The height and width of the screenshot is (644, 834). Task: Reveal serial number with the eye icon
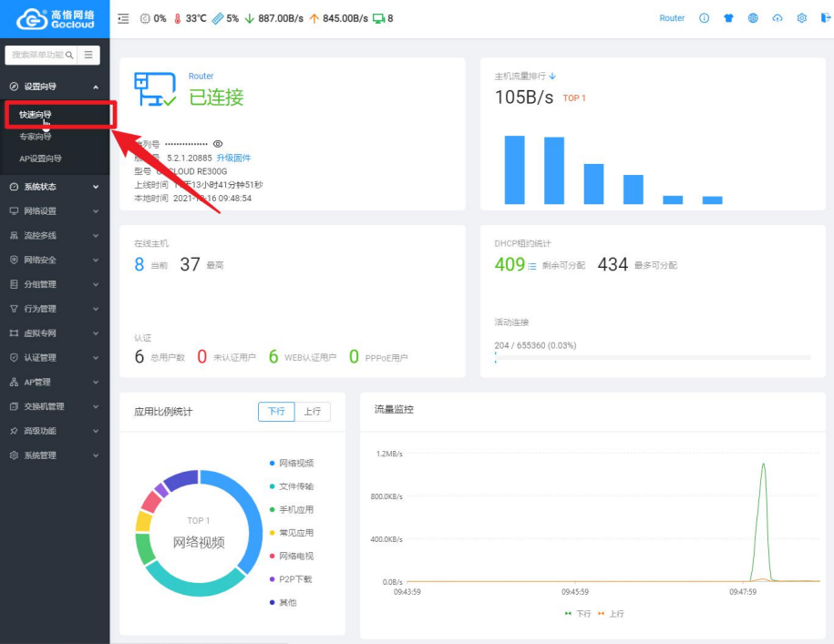[218, 144]
